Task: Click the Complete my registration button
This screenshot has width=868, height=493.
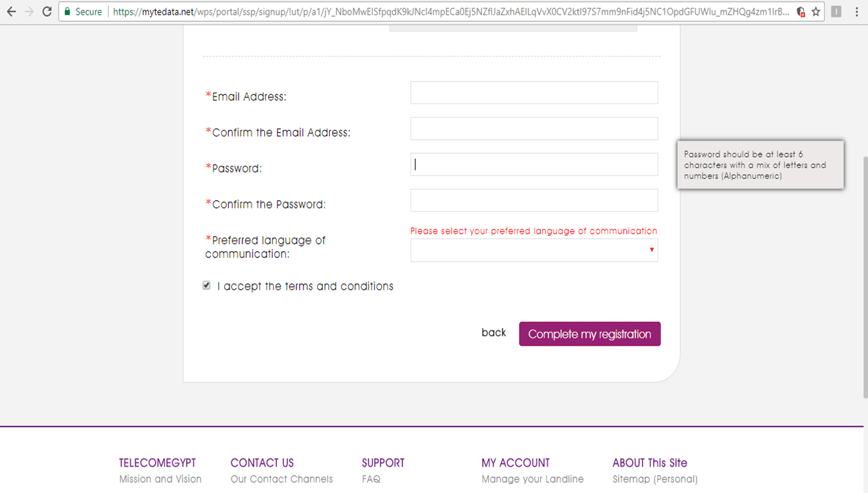Action: (590, 334)
